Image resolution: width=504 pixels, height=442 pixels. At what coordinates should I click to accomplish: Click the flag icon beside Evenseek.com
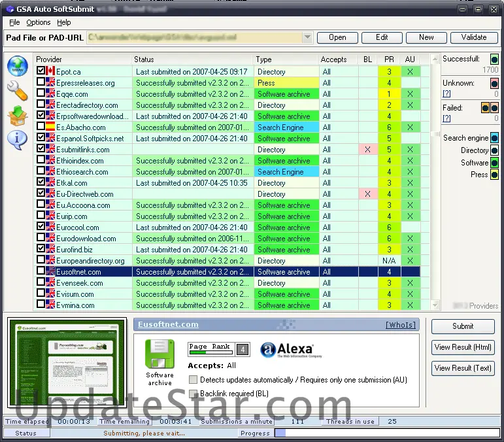[50, 282]
